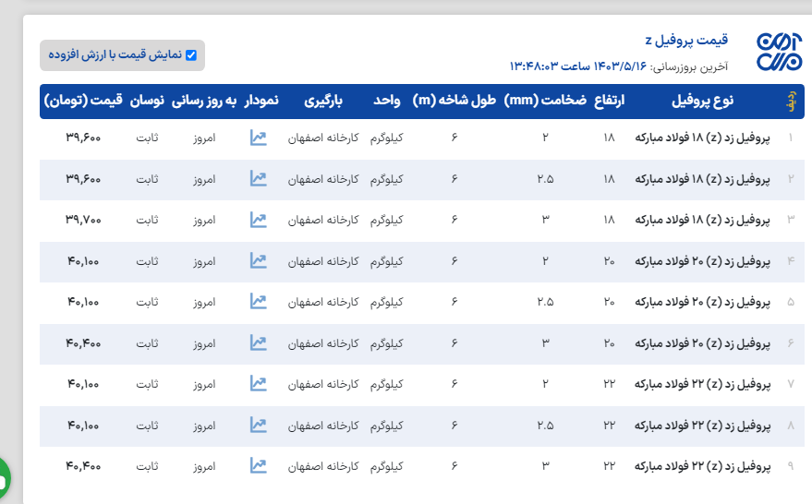Open price chart icon in row 1
The height and width of the screenshot is (504, 812).
click(x=259, y=138)
